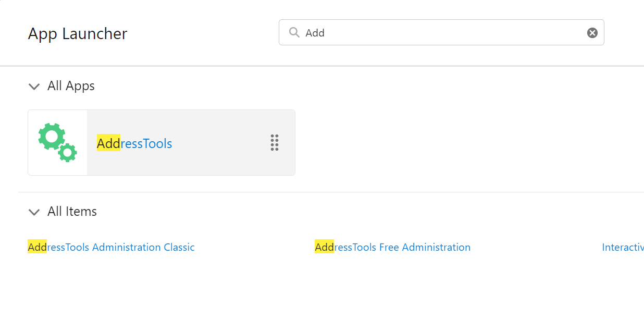Click the highlighted 'Add' text in the search box
The height and width of the screenshot is (319, 644).
[x=315, y=32]
